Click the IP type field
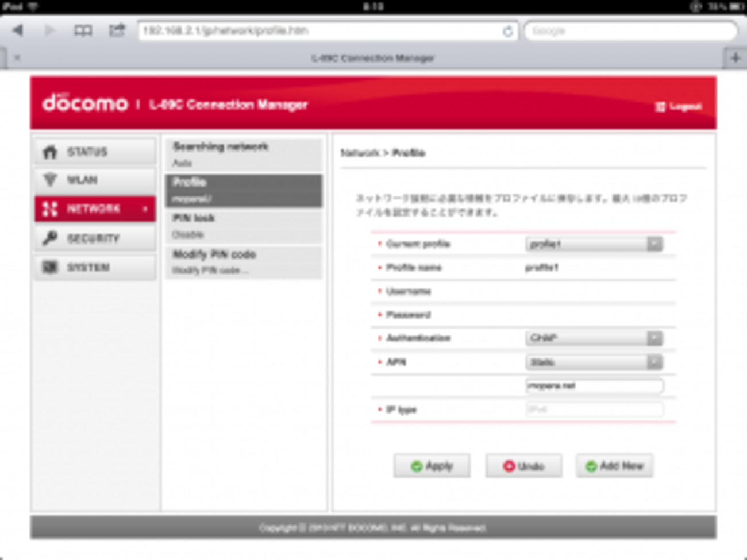Screen dimensions: 747x560 [595, 410]
